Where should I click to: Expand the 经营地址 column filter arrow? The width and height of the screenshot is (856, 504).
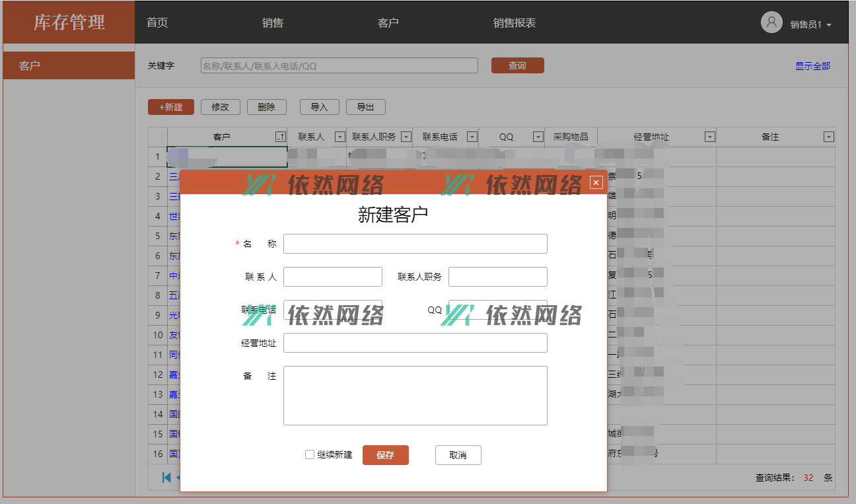(709, 137)
